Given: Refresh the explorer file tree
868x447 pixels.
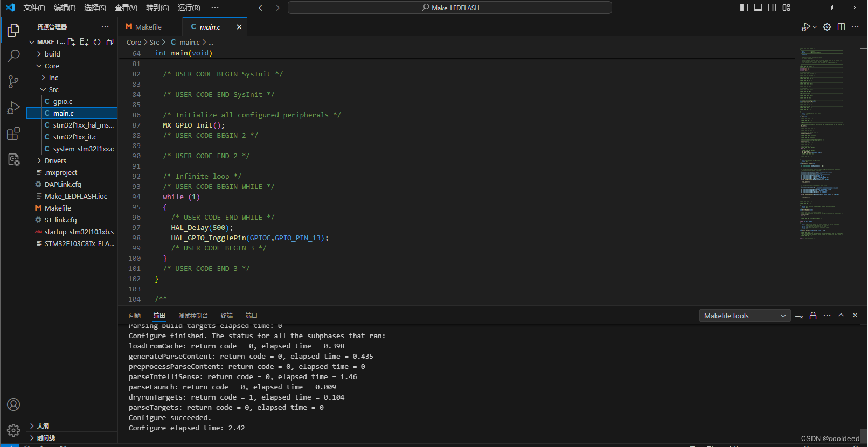Looking at the screenshot, I should pos(97,42).
